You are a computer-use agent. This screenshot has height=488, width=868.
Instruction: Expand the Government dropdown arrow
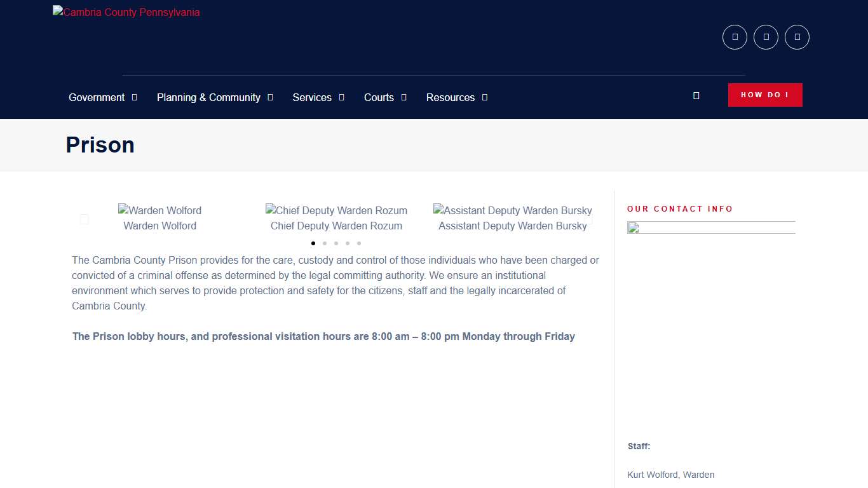pos(135,97)
